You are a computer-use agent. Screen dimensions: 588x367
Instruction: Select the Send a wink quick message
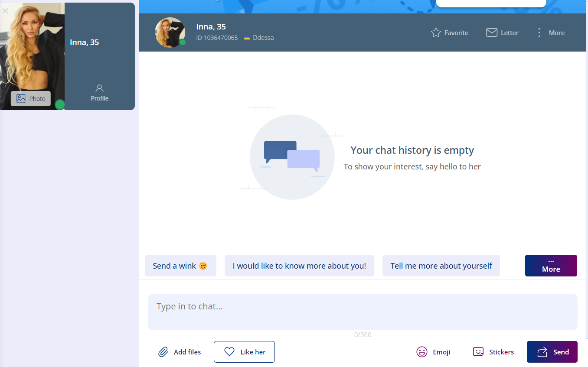pos(180,266)
